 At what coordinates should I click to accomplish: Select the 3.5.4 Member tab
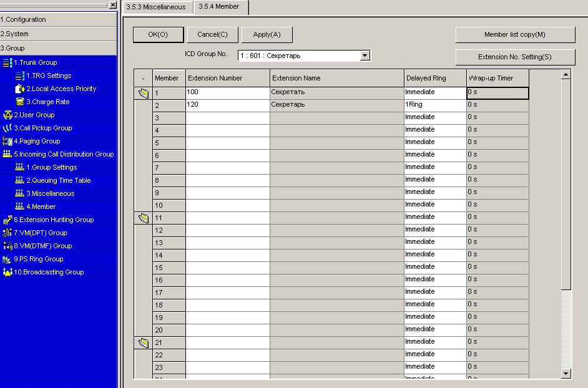click(220, 7)
